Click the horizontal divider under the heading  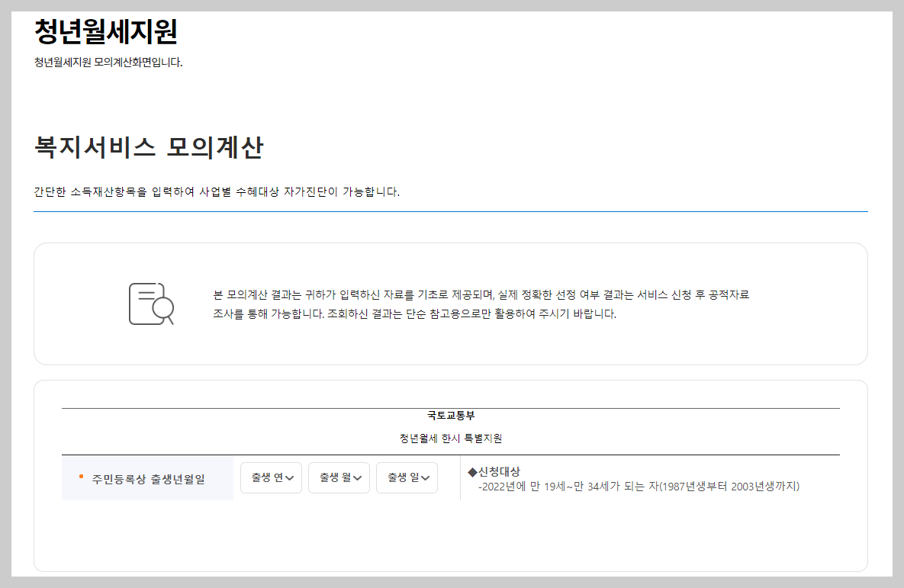(x=450, y=211)
